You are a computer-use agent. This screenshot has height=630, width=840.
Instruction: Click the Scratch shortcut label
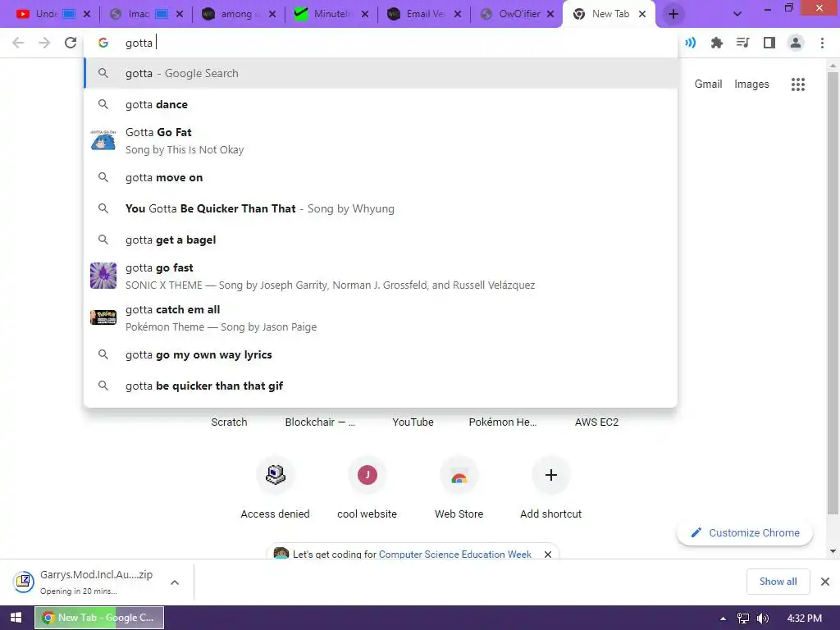click(230, 422)
